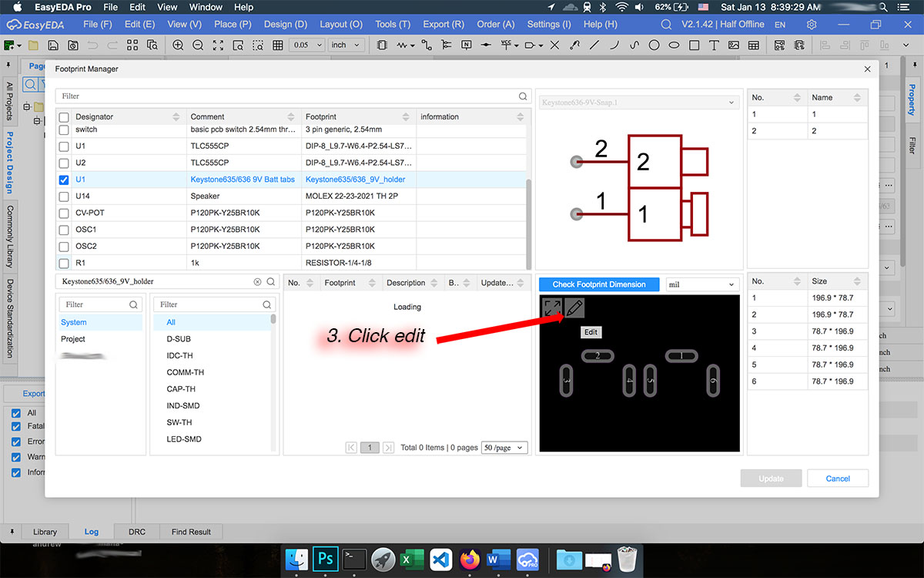Select the insert table tool icon
924x578 pixels.
[x=754, y=45]
